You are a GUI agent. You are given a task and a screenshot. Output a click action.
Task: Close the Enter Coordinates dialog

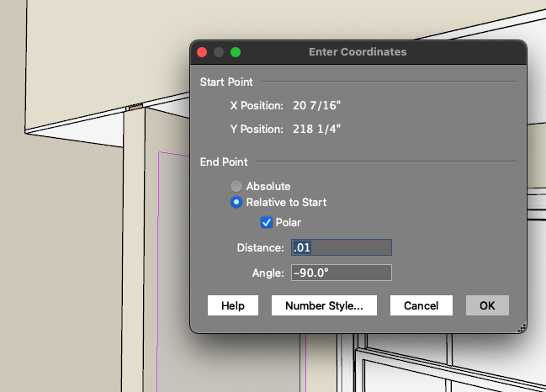coord(202,52)
